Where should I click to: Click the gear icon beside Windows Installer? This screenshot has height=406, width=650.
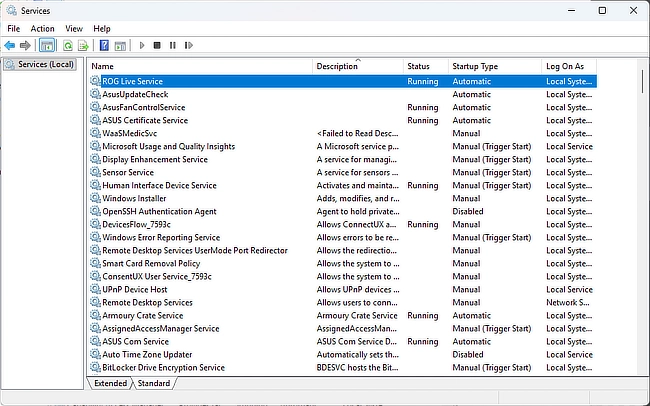[95, 198]
